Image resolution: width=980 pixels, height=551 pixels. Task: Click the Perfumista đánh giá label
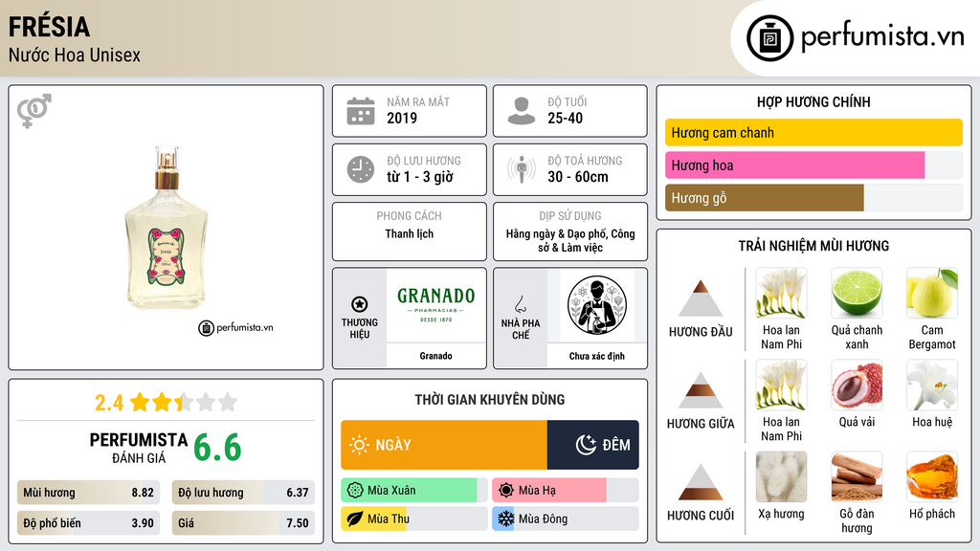(x=138, y=448)
